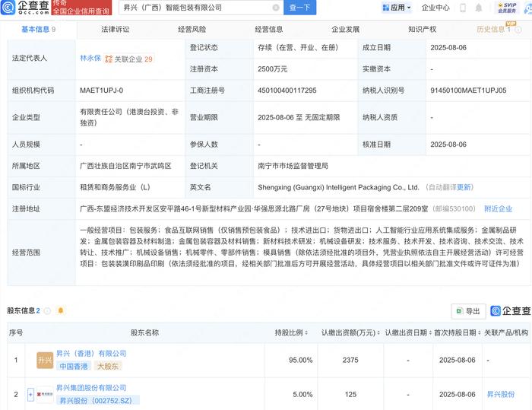Click the 中国香港 tag
This screenshot has width=532, height=410.
click(74, 366)
